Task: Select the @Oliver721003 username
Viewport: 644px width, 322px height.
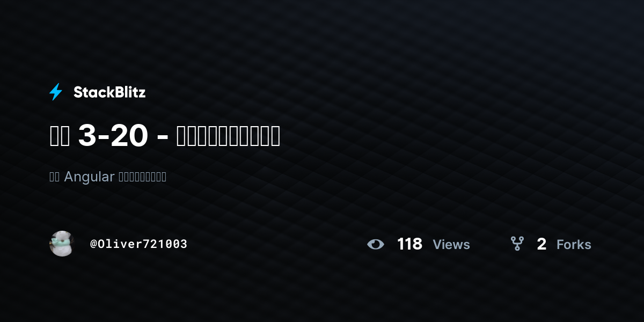Action: click(x=138, y=244)
